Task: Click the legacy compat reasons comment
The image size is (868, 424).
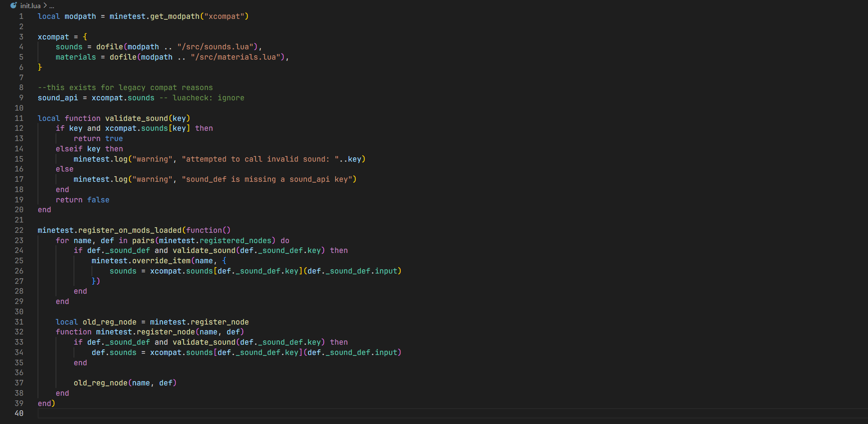Action: point(125,87)
